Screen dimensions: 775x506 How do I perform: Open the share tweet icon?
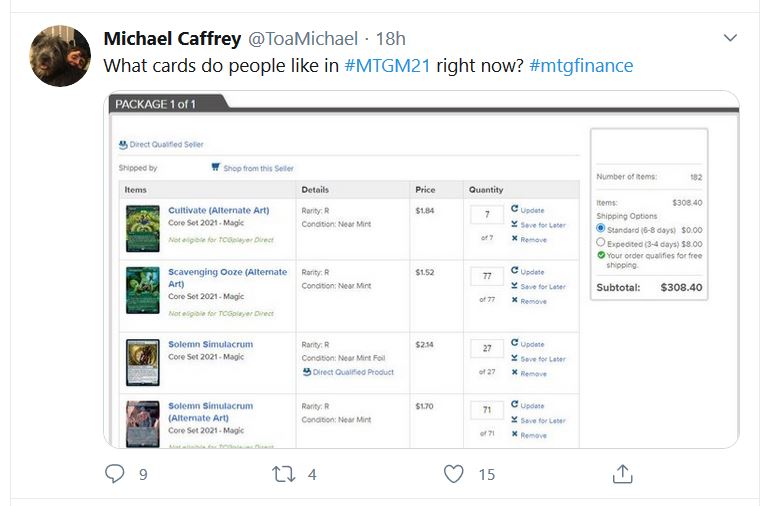622,474
